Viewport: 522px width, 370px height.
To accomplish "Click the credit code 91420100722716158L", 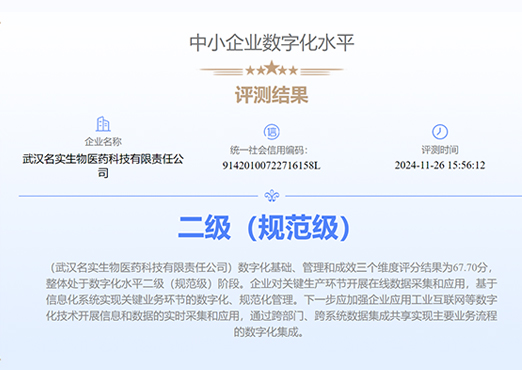I will (x=271, y=165).
